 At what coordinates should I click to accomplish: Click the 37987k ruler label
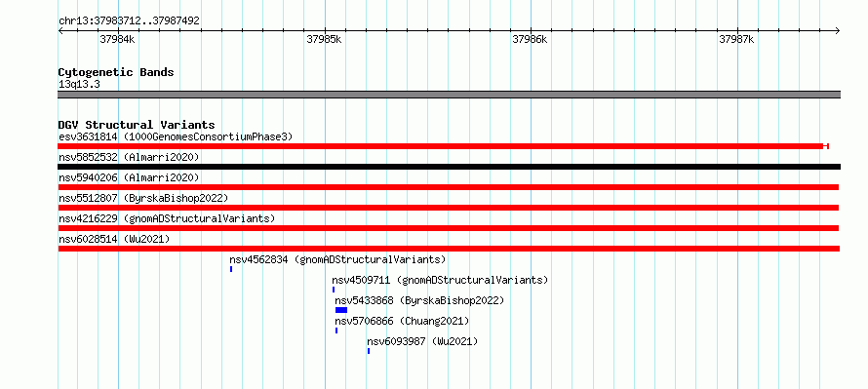click(x=736, y=39)
